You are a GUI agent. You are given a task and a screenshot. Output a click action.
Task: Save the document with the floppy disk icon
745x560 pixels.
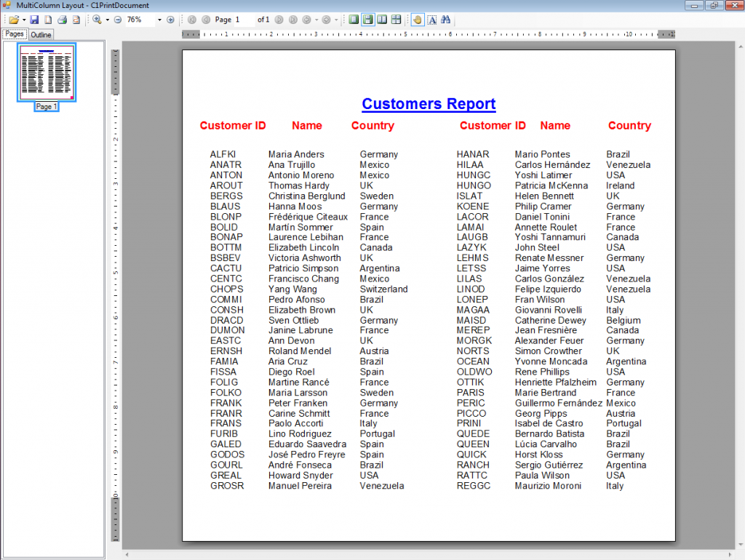click(x=34, y=20)
